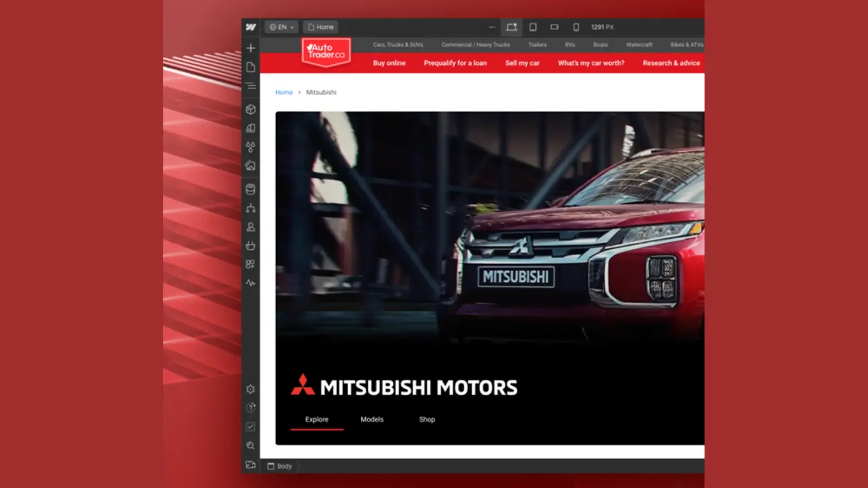Image resolution: width=868 pixels, height=488 pixels.
Task: Click the Home breadcrumb link
Action: click(284, 92)
